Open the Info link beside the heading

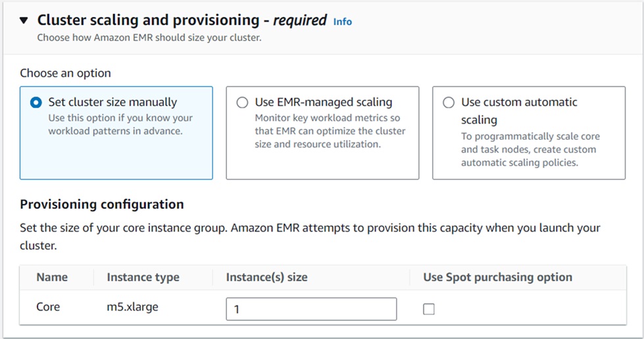[342, 22]
